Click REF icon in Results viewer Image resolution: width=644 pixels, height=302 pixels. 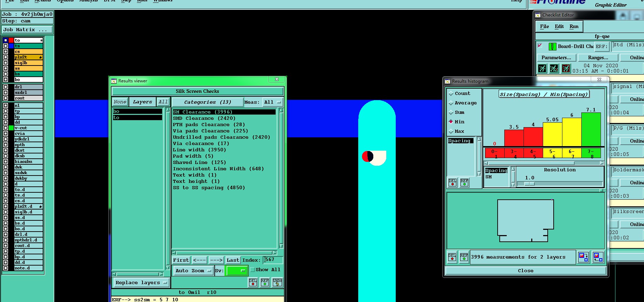(x=265, y=282)
